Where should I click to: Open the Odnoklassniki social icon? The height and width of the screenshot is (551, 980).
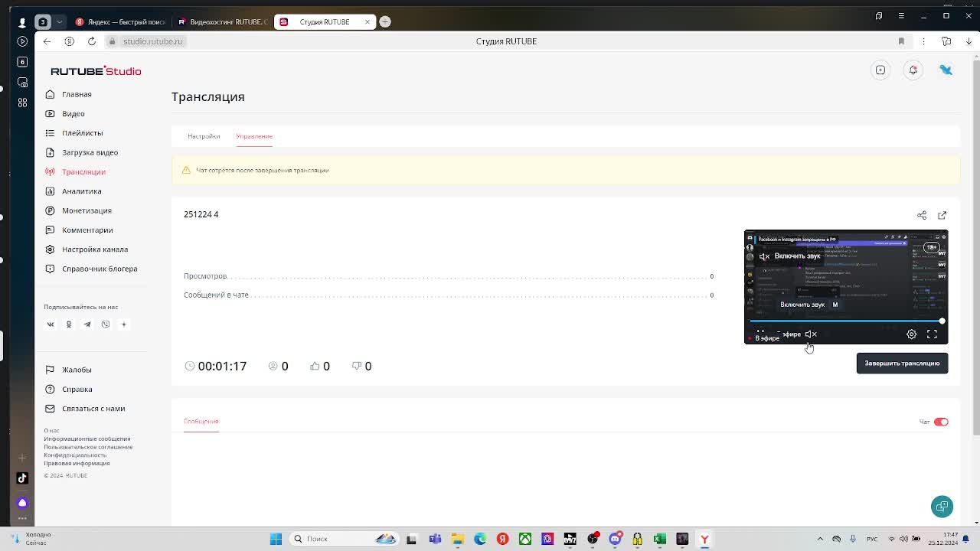(x=69, y=324)
